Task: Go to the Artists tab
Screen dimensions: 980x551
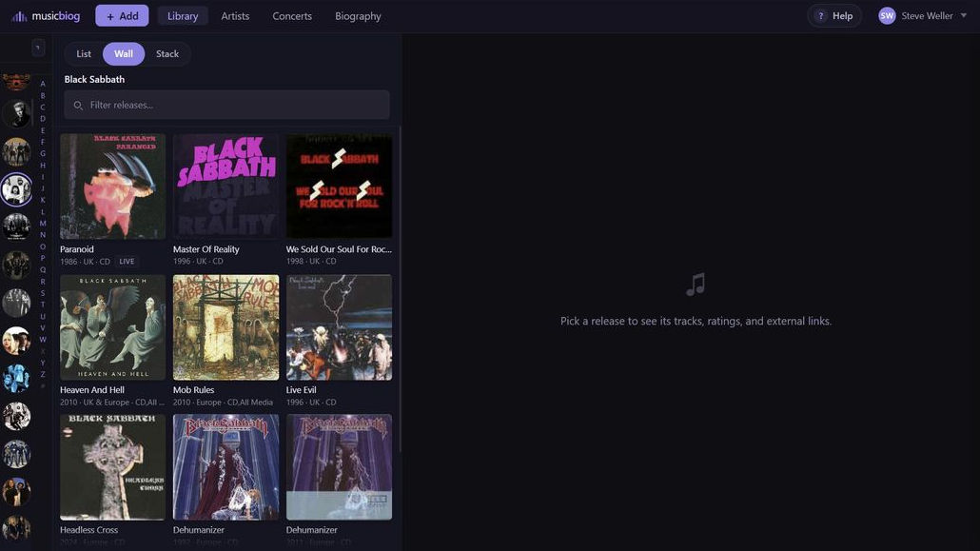Action: coord(235,16)
